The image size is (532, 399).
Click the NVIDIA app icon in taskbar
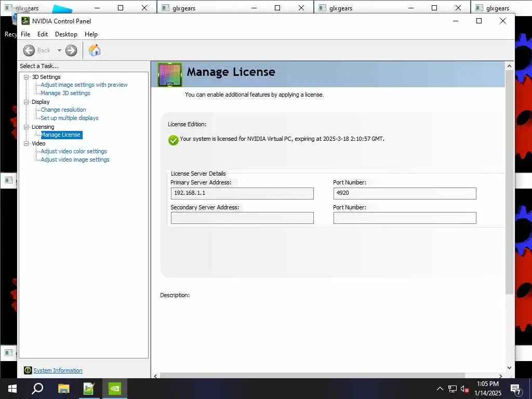[115, 389]
